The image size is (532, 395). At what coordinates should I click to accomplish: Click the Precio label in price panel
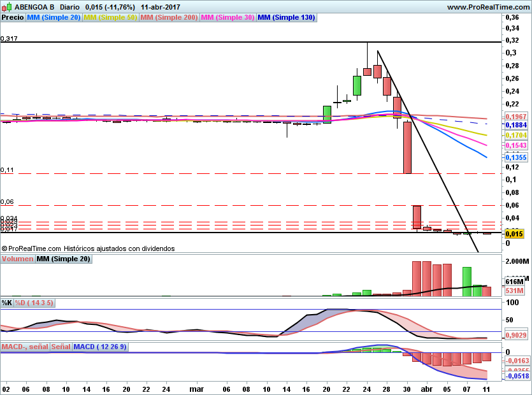point(13,18)
